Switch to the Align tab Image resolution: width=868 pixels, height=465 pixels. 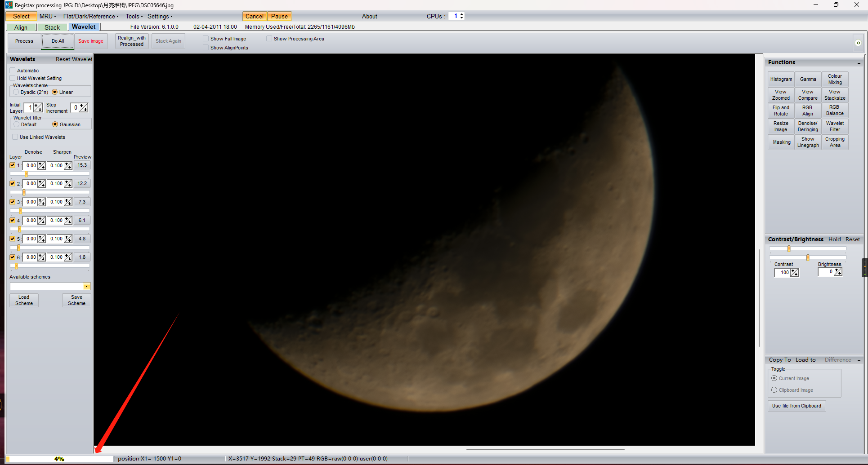pos(21,27)
